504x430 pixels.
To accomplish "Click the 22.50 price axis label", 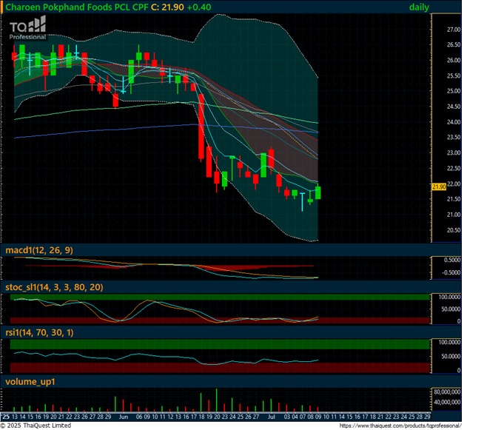I will click(x=454, y=168).
